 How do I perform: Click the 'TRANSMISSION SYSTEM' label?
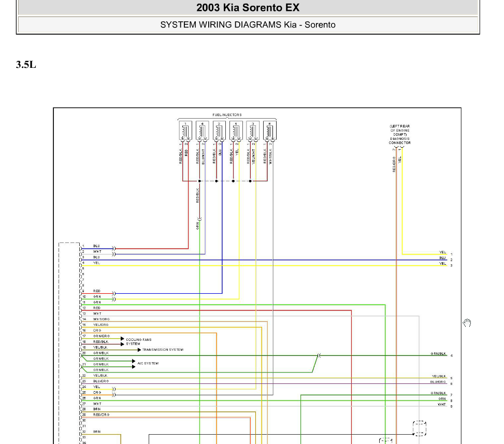point(163,350)
